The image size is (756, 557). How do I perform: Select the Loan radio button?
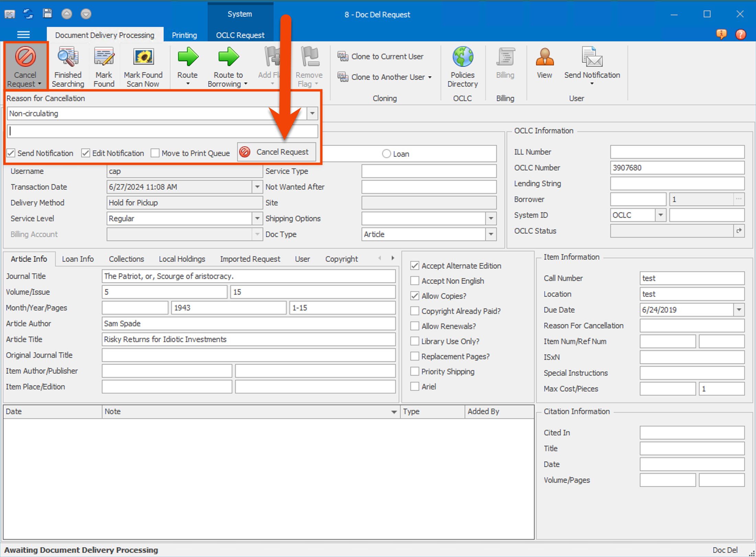(x=386, y=154)
